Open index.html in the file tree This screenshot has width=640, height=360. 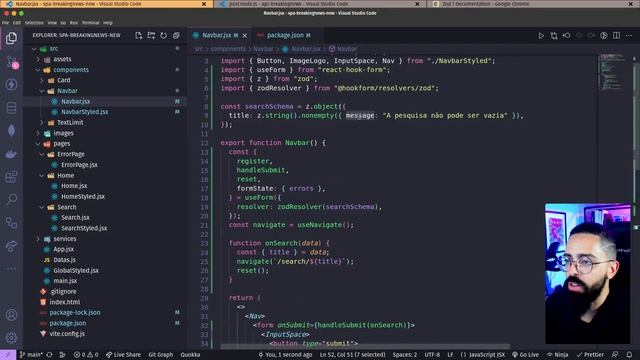[x=64, y=302]
